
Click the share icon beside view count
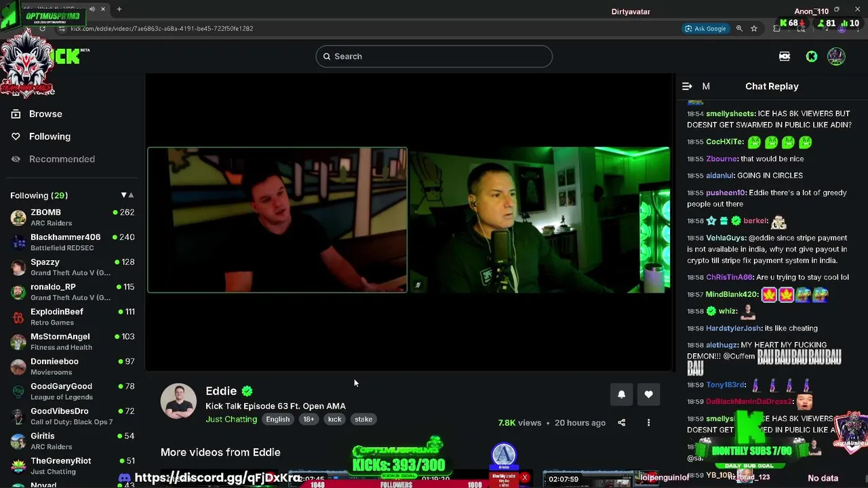coord(621,423)
